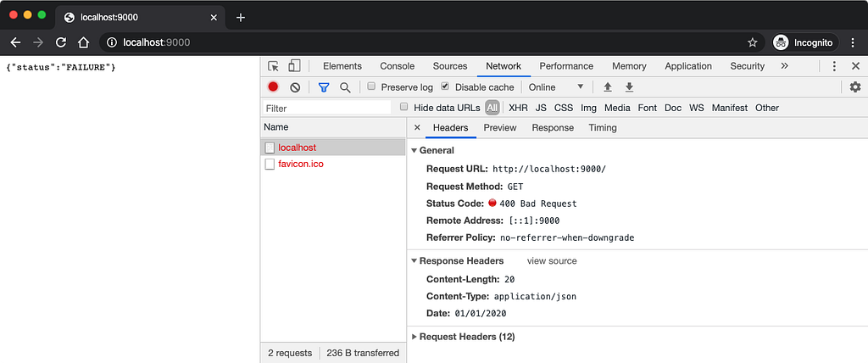Open the Memory tab
This screenshot has width=868, height=363.
click(x=629, y=66)
